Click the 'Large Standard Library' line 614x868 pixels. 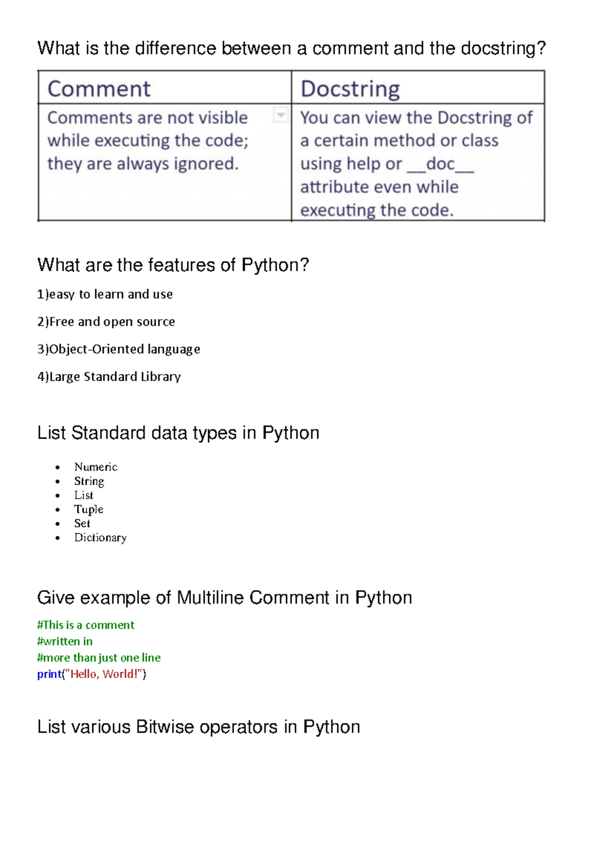tap(109, 377)
